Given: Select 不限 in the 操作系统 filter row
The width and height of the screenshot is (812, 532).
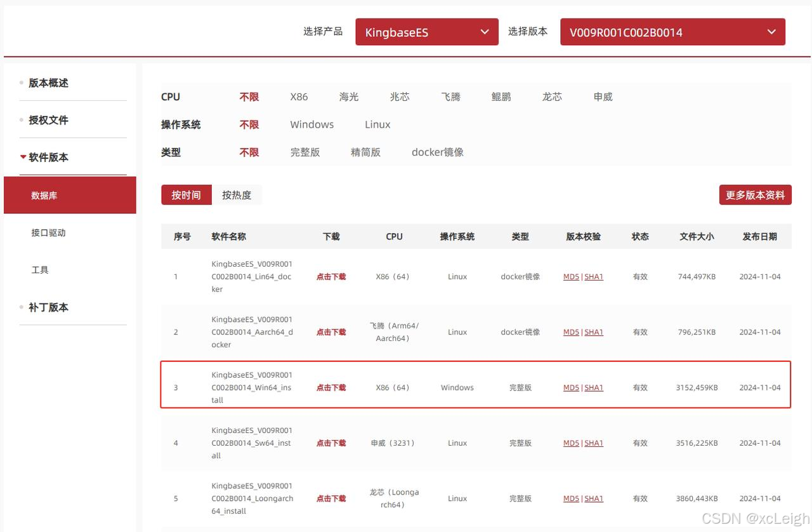Looking at the screenshot, I should (249, 124).
